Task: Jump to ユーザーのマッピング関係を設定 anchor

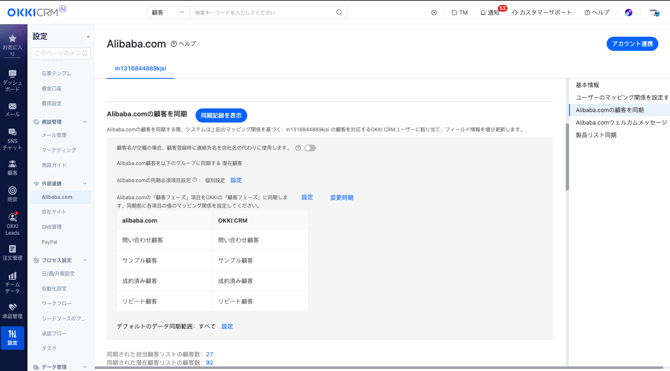Action: tap(622, 97)
